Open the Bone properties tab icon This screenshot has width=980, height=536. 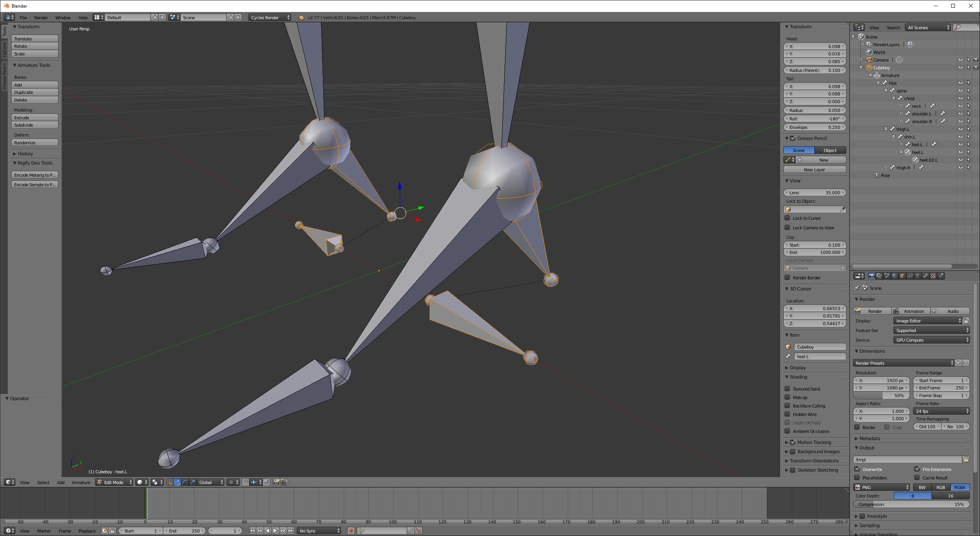[x=925, y=276]
